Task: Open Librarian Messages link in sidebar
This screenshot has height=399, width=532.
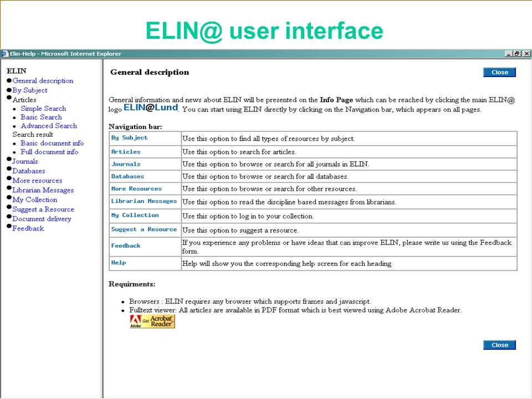Action: (x=43, y=190)
